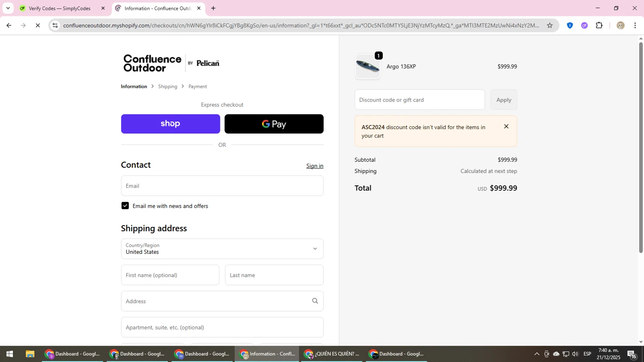Click the scrollbar down arrow
This screenshot has height=362, width=644.
coord(641,342)
